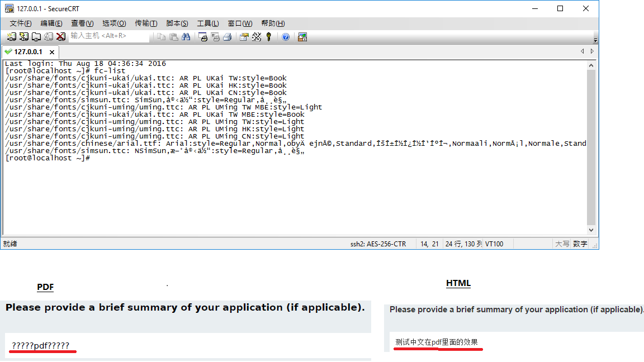Close the 127.0.0.1 tab
This screenshot has height=362, width=644.
pos(51,51)
